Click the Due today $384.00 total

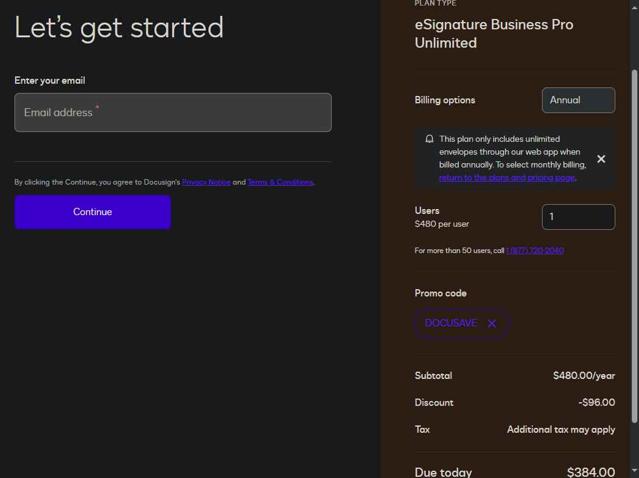(x=590, y=471)
